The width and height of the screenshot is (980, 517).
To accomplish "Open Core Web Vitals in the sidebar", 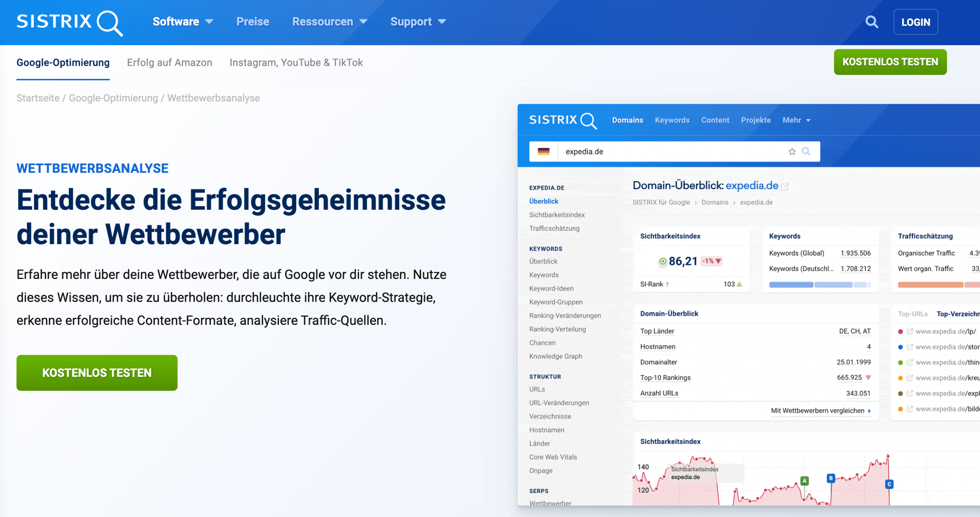I will point(553,457).
